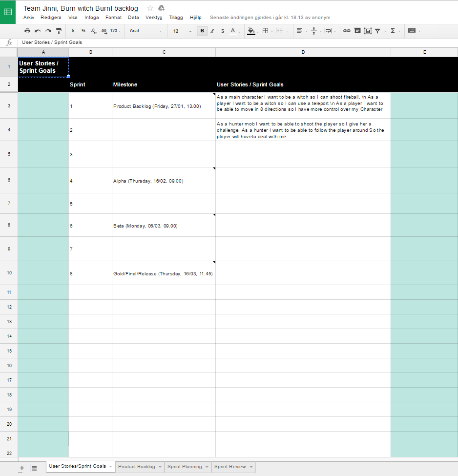The image size is (458, 476).
Task: Open the Arial font dropdown
Action: (146, 31)
